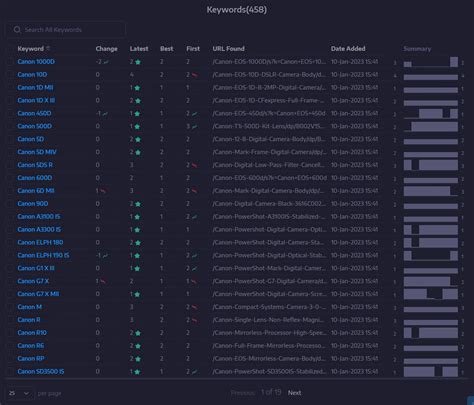Go to the Next page
Viewport: 474px width, 405px height.
point(294,393)
